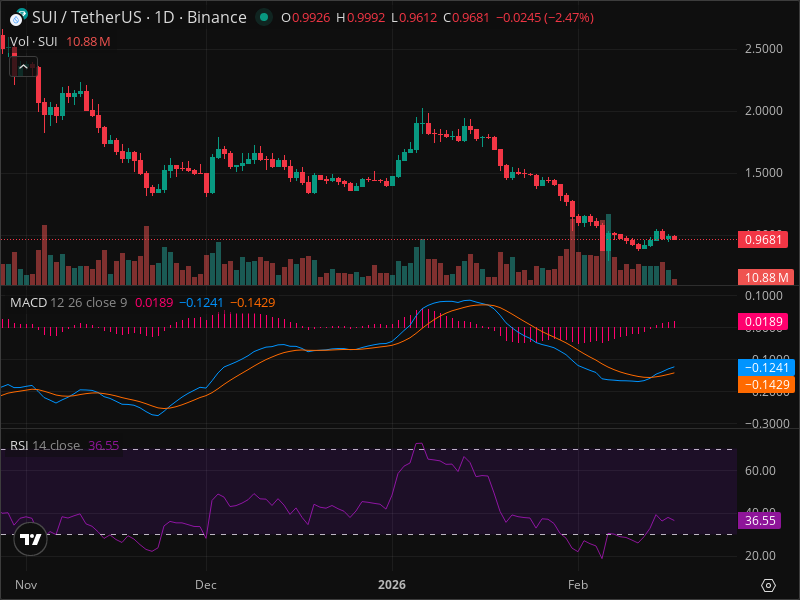The width and height of the screenshot is (800, 600).
Task: Click the 20.00 RSI axis label
Action: pyautogui.click(x=760, y=556)
